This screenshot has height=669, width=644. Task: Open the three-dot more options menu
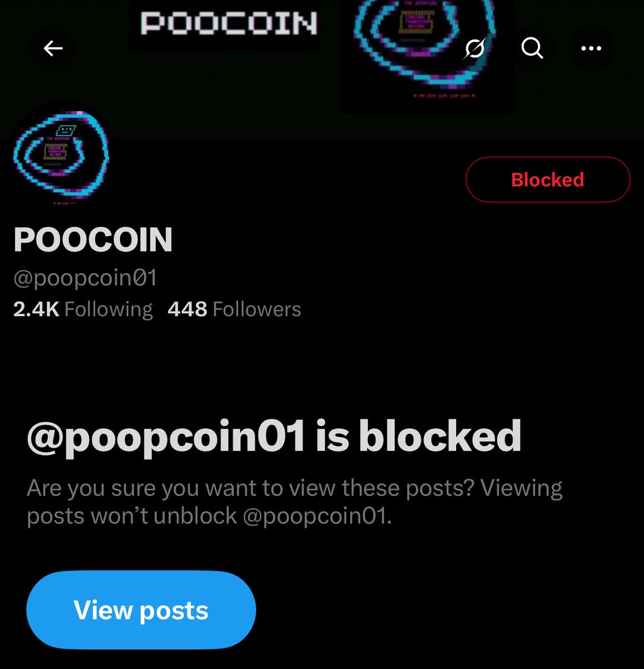(x=591, y=49)
